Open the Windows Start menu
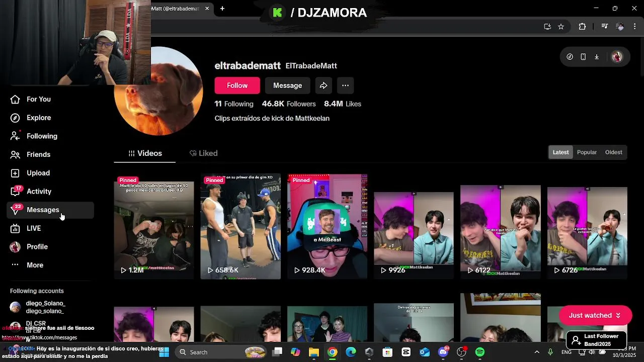644x362 pixels. click(164, 352)
